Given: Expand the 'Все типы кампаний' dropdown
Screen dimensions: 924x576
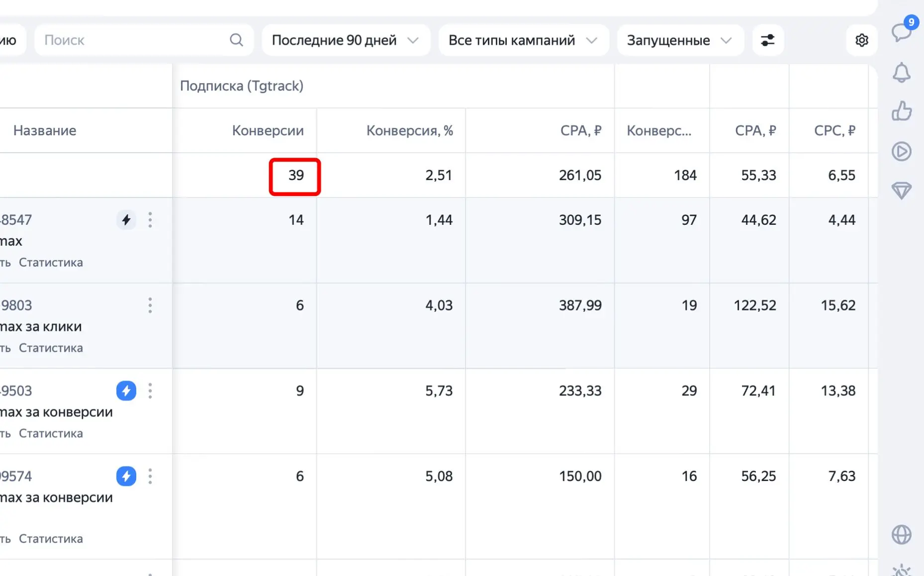Looking at the screenshot, I should [x=523, y=40].
